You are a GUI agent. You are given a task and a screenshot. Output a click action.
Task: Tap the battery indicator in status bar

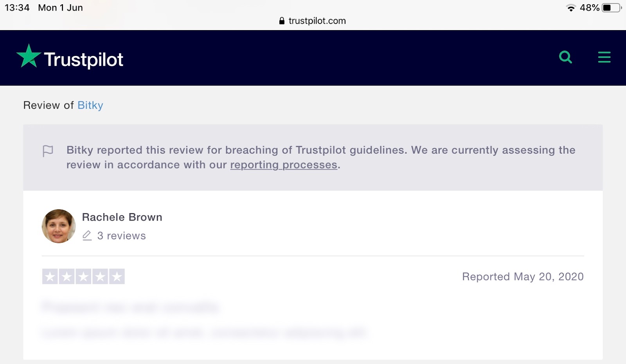pyautogui.click(x=612, y=8)
